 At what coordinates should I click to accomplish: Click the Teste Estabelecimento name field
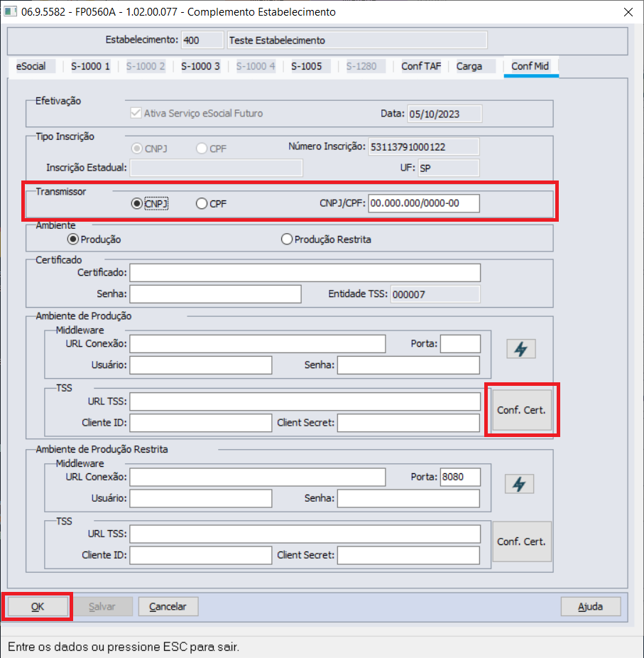(357, 41)
